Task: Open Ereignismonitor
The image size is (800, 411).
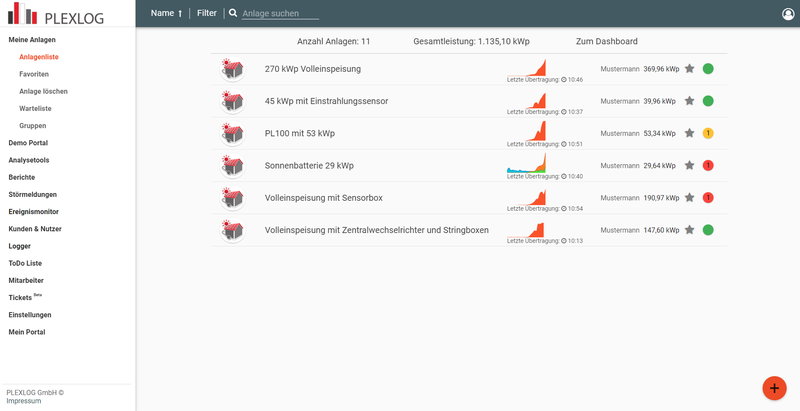Action: (34, 212)
